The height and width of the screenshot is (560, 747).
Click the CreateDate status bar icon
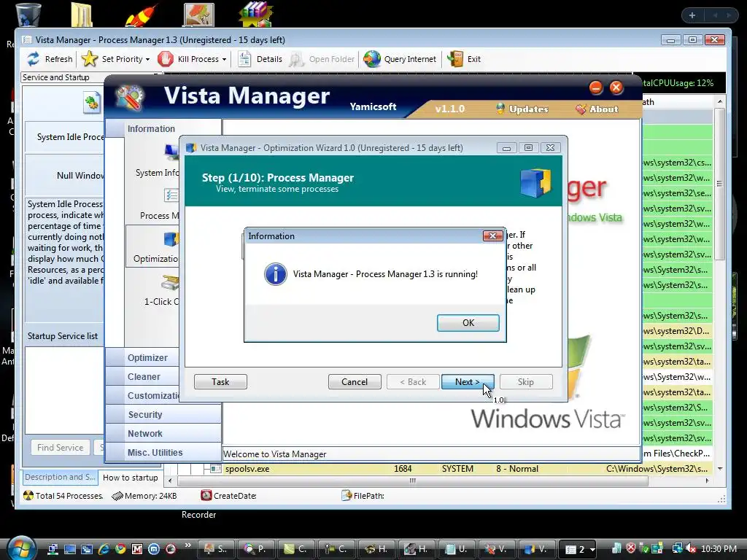tap(206, 496)
